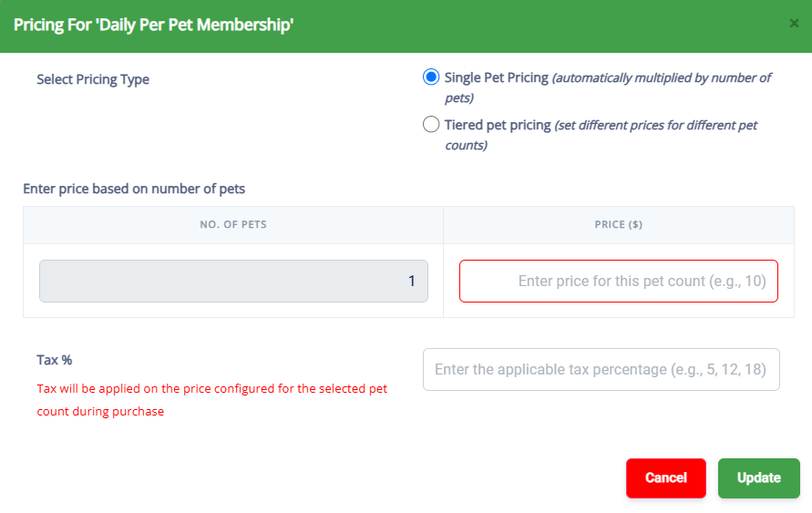
Task: Click the applicable tax percentage input
Action: click(601, 369)
